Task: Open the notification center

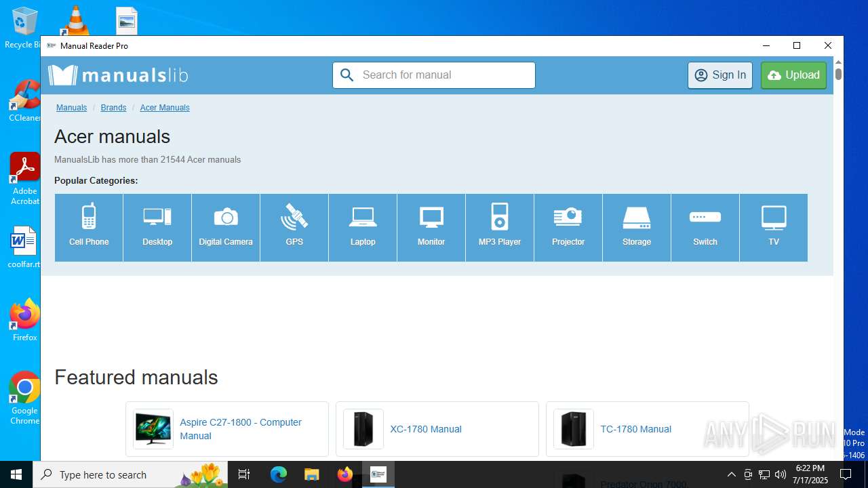Action: point(846,474)
